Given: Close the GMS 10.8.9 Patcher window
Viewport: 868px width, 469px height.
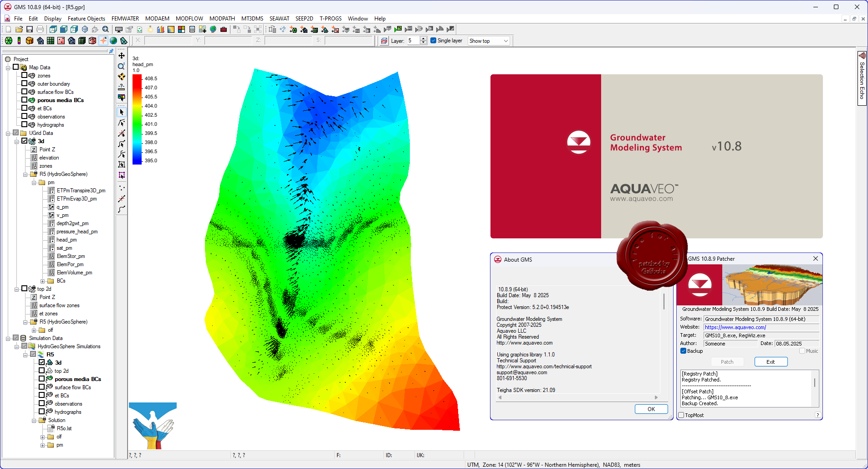Looking at the screenshot, I should point(816,258).
